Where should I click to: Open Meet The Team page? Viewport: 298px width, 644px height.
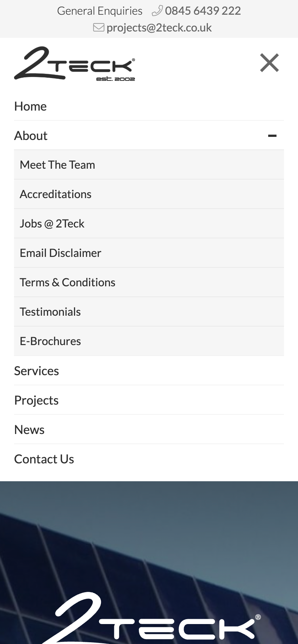pos(57,165)
